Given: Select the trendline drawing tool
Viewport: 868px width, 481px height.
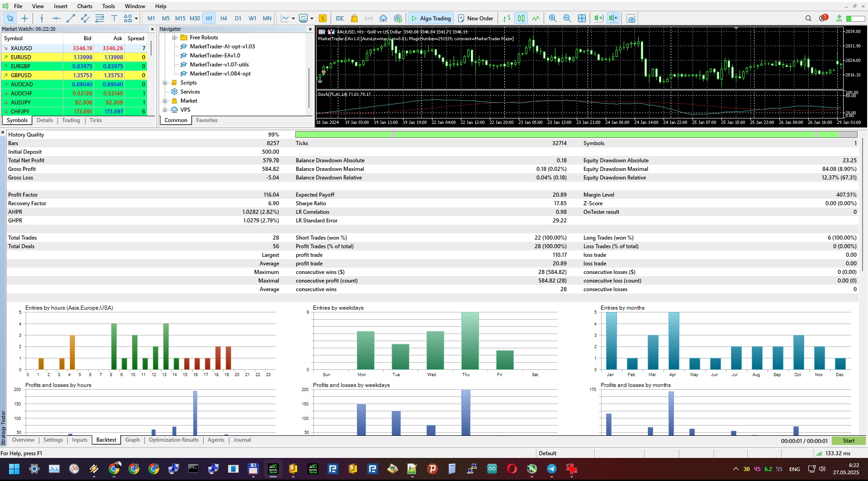Looking at the screenshot, I should [x=71, y=19].
